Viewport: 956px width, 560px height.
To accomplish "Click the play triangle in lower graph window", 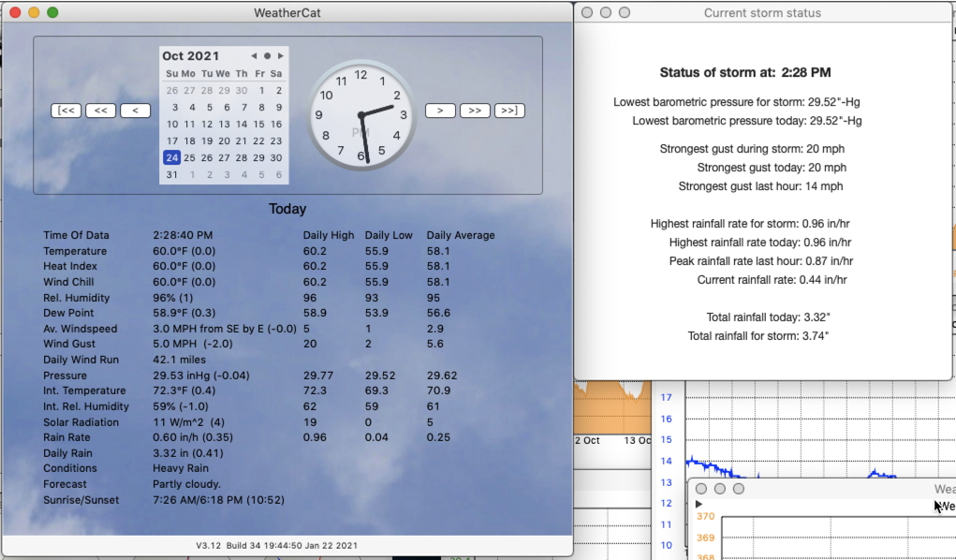I will (699, 504).
